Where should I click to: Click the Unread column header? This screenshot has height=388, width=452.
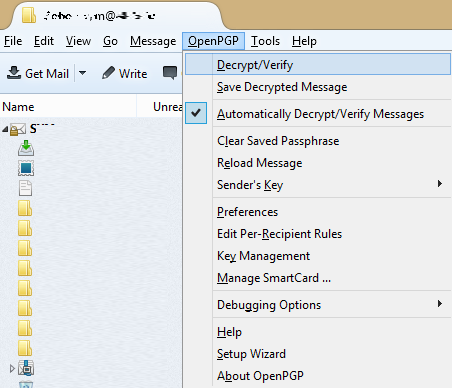[x=160, y=107]
